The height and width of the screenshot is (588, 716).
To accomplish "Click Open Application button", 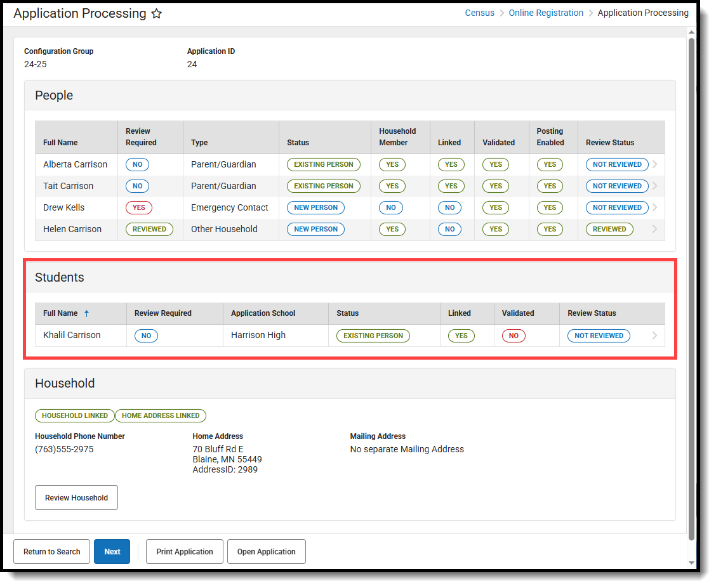I will [266, 551].
